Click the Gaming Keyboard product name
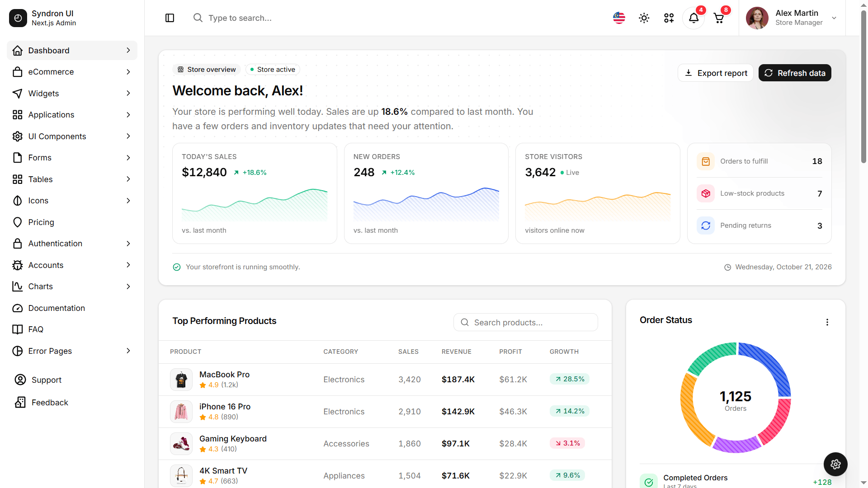This screenshot has width=868, height=488. point(233,439)
